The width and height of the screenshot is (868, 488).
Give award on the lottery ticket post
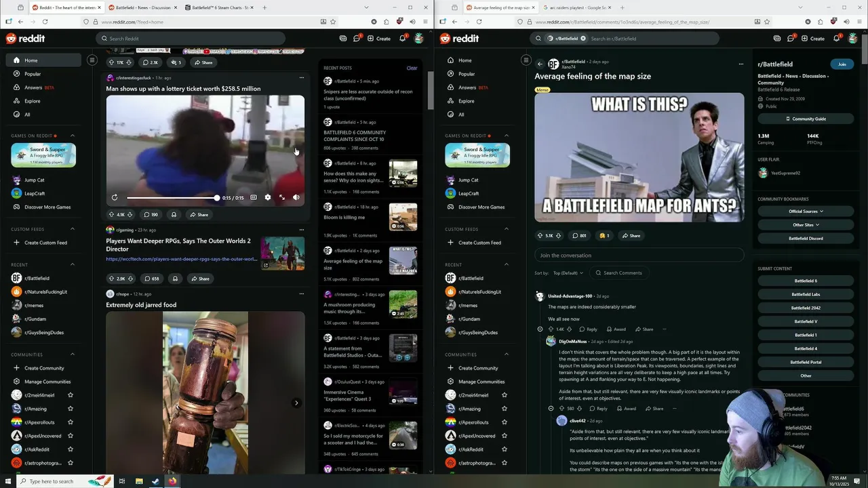coord(174,215)
